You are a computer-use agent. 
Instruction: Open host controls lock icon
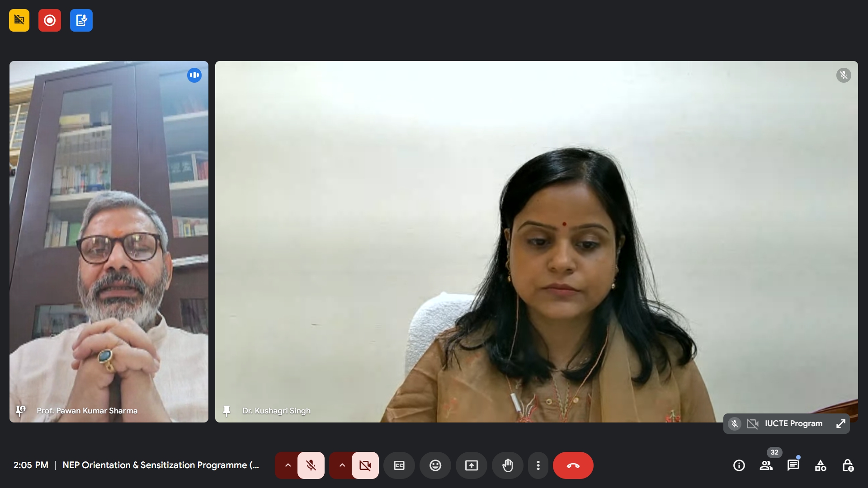pos(848,465)
